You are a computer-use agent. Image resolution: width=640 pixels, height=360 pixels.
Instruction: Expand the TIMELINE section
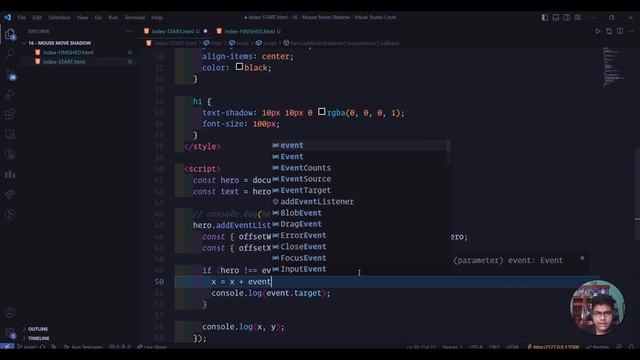point(38,338)
